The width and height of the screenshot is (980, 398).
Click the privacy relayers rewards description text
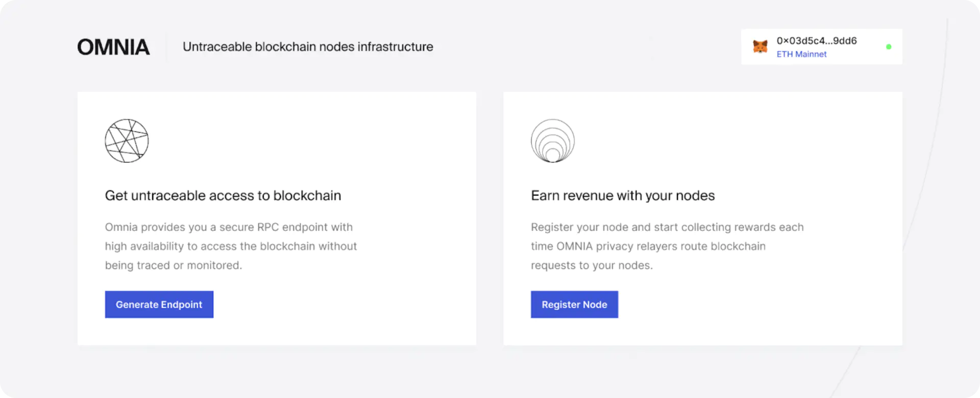pos(667,246)
